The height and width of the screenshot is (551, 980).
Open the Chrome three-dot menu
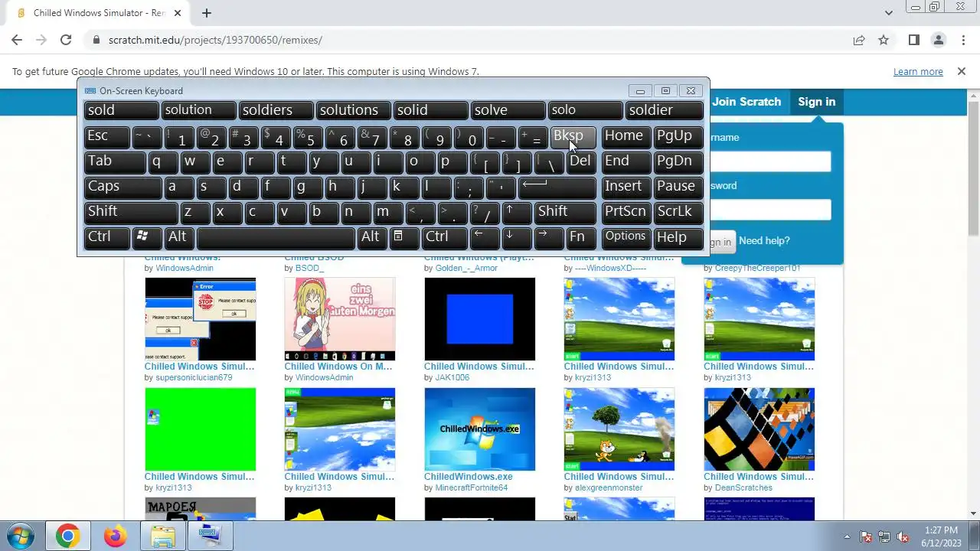(962, 40)
